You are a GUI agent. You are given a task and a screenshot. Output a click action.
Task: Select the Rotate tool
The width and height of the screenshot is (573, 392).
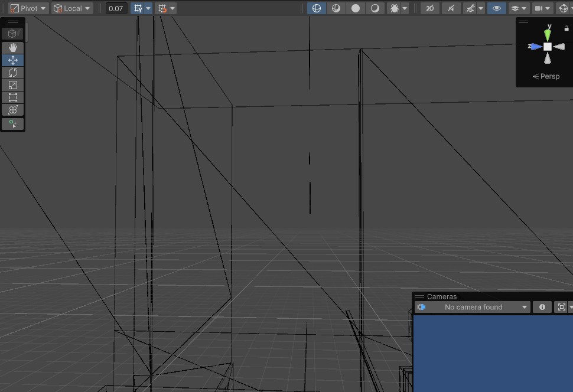point(12,73)
